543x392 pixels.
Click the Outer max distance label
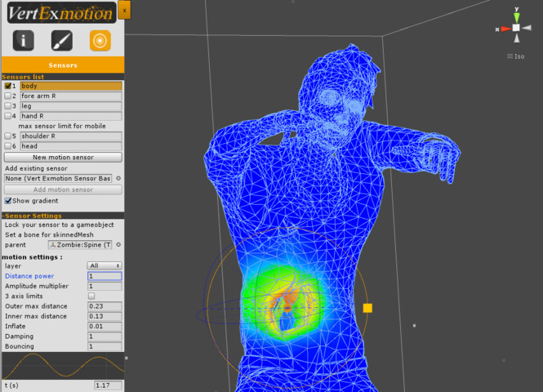tap(36, 306)
